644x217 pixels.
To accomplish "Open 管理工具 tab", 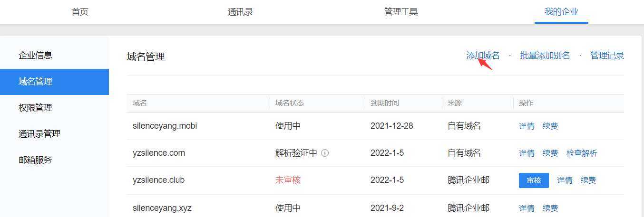I will [400, 12].
